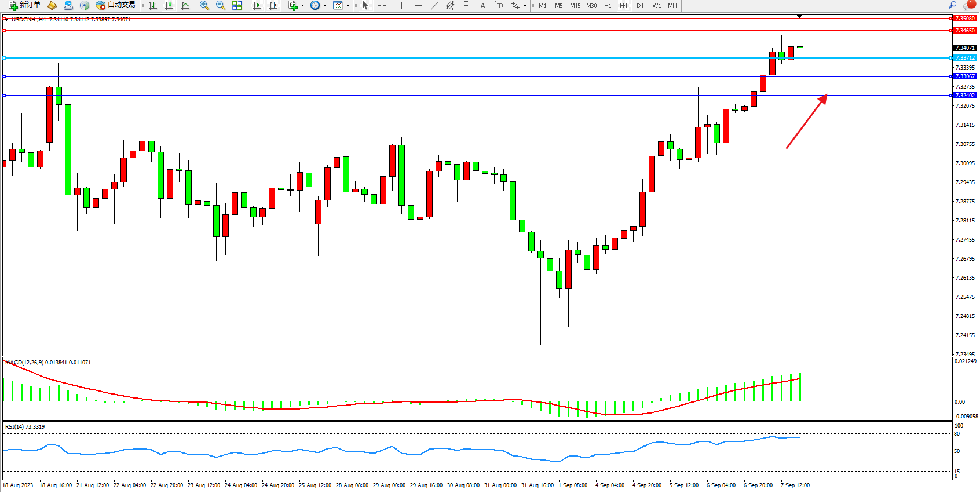Zoom out on the chart
Viewport: 980px width, 493px height.
click(221, 6)
